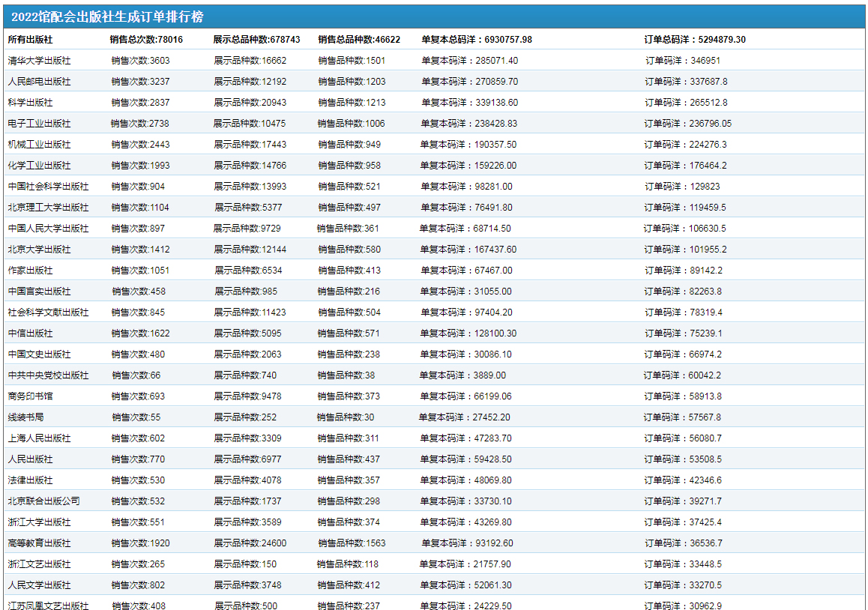Click 清华大学出版社 订单码洋 value 346951
This screenshot has width=868, height=610.
(682, 61)
